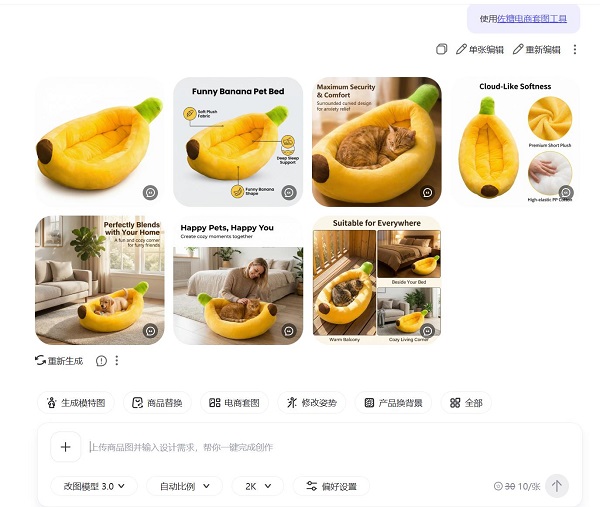600x507 pixels.
Task: Expand the 改图模型 3.0 dropdown
Action: coord(94,486)
